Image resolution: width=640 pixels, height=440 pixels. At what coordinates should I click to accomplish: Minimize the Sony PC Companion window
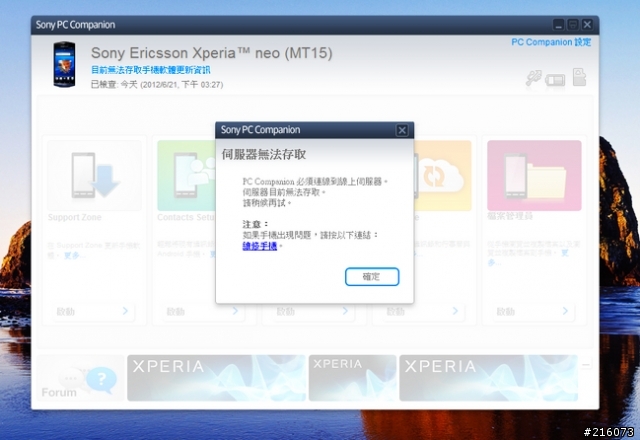[558, 25]
